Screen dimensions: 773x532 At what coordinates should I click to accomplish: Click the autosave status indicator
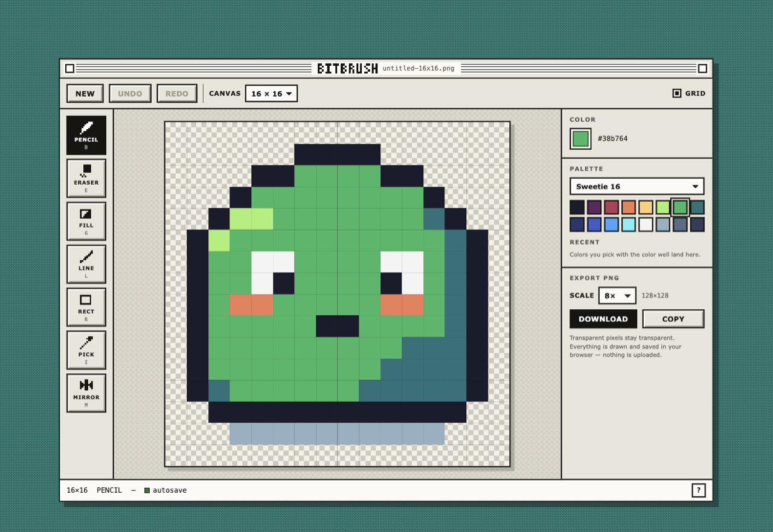[165, 490]
